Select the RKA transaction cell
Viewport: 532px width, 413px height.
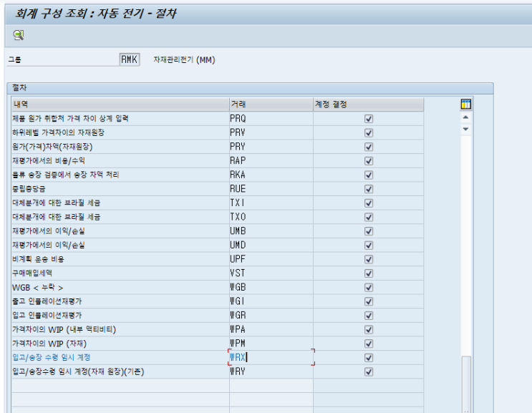pos(271,175)
